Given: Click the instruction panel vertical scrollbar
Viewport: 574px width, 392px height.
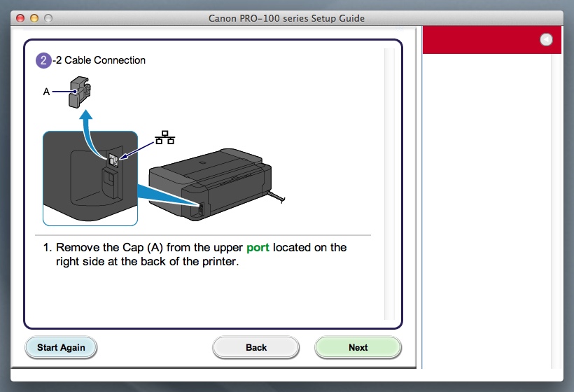Looking at the screenshot, I should click(x=388, y=183).
